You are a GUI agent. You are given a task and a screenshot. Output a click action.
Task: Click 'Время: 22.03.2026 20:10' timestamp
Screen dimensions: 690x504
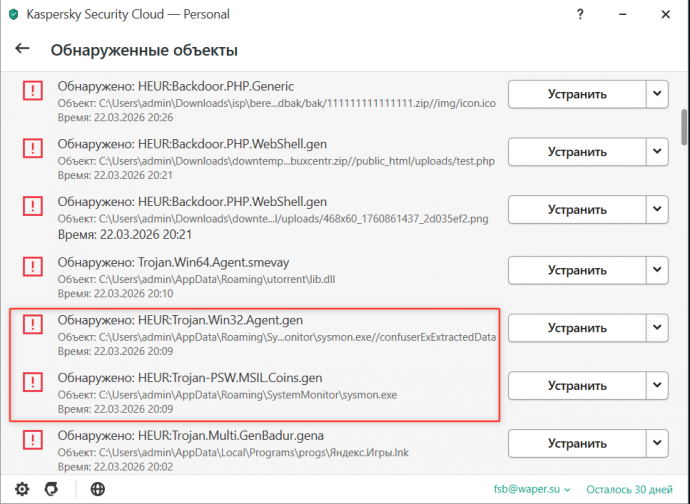[x=115, y=294]
